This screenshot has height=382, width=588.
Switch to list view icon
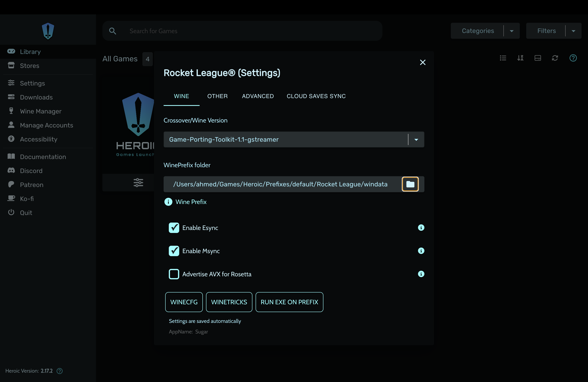(503, 58)
